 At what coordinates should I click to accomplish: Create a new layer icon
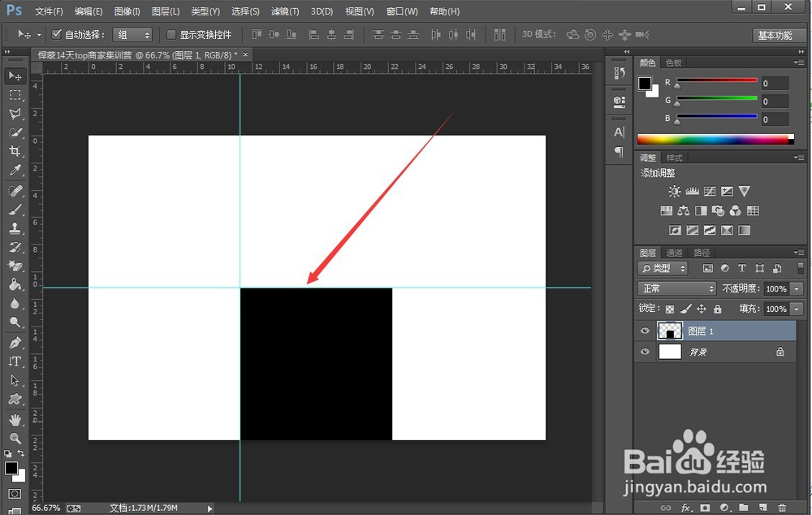tap(762, 508)
